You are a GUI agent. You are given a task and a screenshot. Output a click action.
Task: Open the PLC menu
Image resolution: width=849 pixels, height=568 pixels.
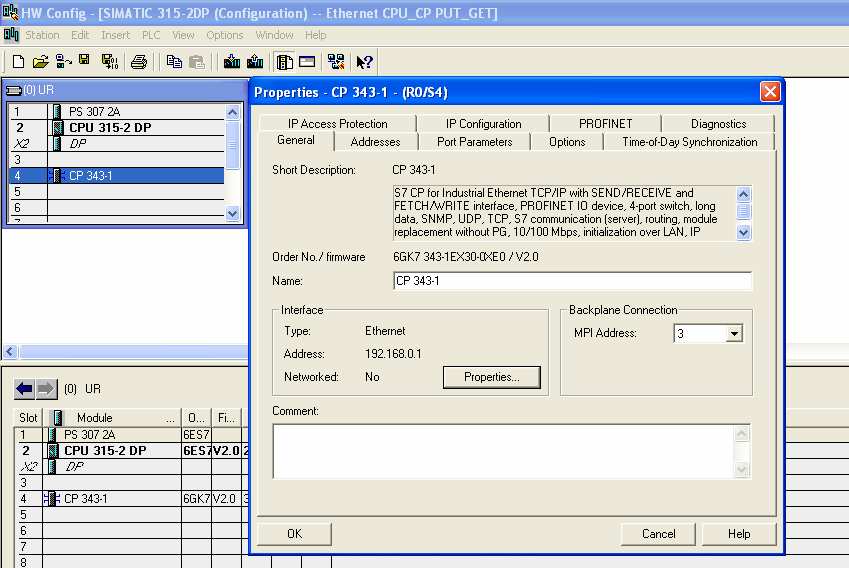tap(151, 35)
